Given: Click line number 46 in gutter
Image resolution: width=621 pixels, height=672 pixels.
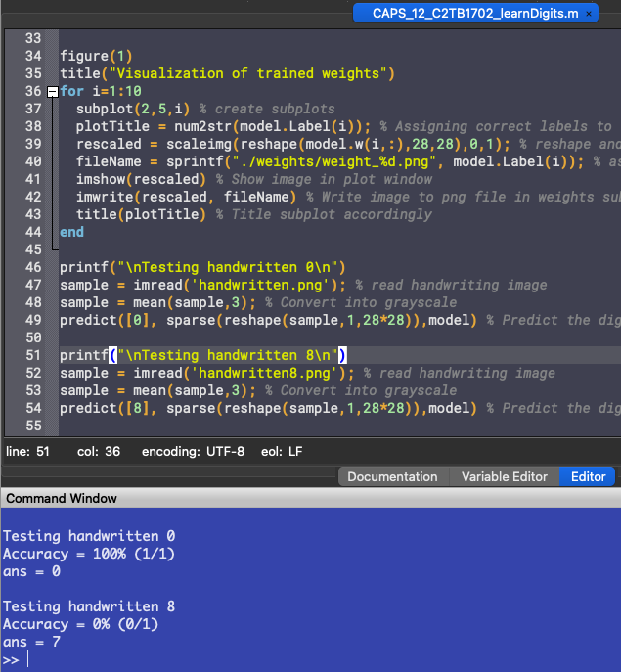Looking at the screenshot, I should pyautogui.click(x=33, y=267).
